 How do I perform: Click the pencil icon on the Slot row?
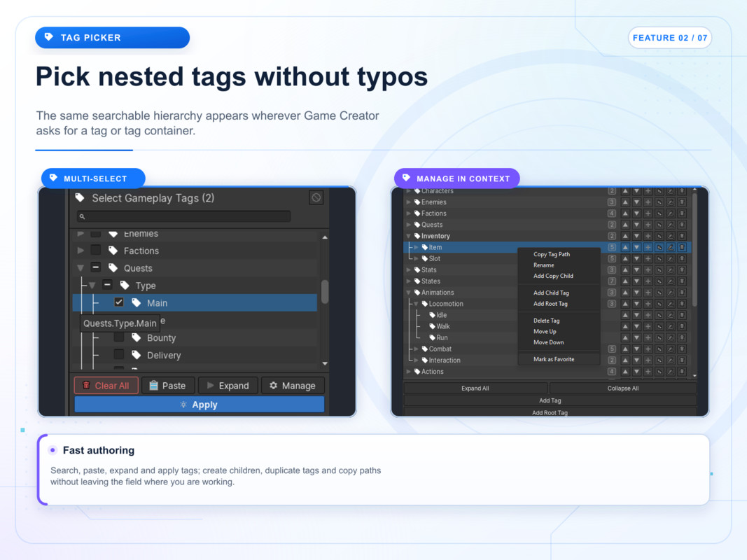[670, 258]
